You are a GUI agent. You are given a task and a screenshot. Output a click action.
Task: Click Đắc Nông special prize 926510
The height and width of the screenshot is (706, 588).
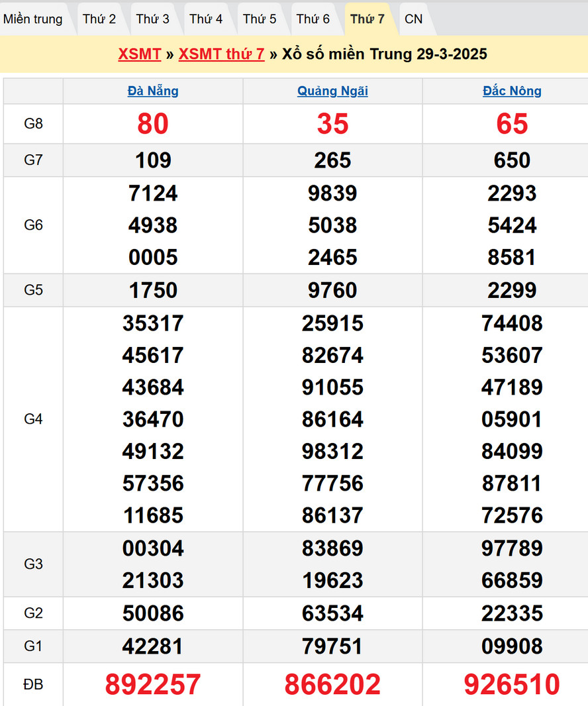click(x=512, y=685)
